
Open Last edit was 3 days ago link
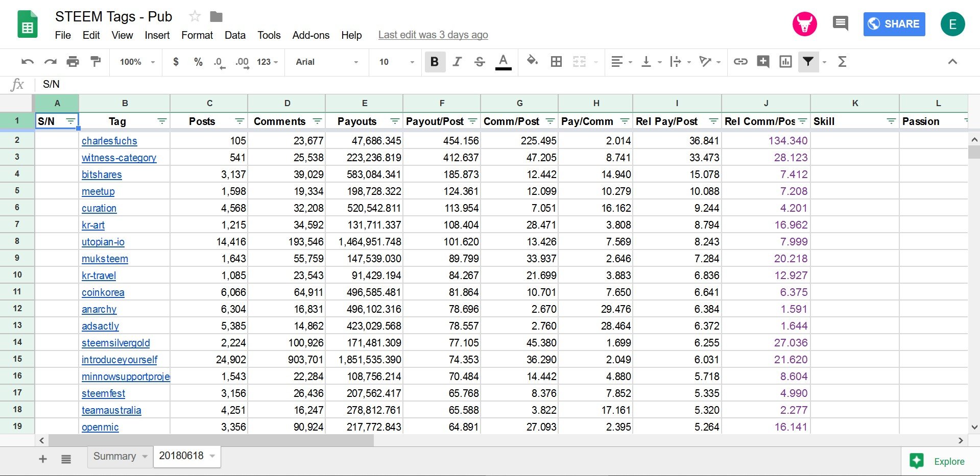pyautogui.click(x=433, y=35)
